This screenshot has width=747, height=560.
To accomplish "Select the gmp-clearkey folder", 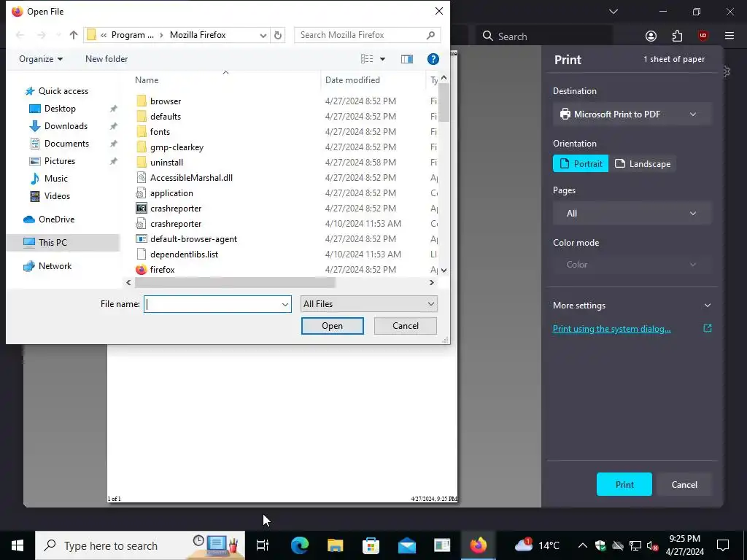I will click(177, 147).
